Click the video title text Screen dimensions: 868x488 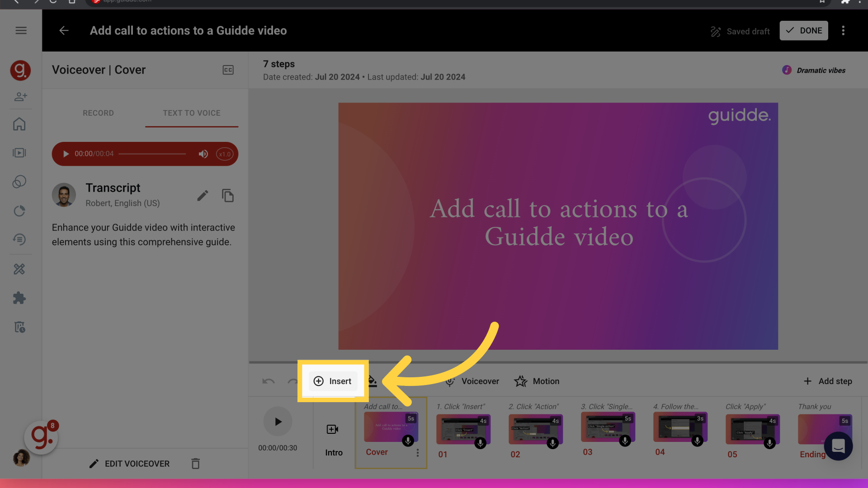[x=188, y=31]
